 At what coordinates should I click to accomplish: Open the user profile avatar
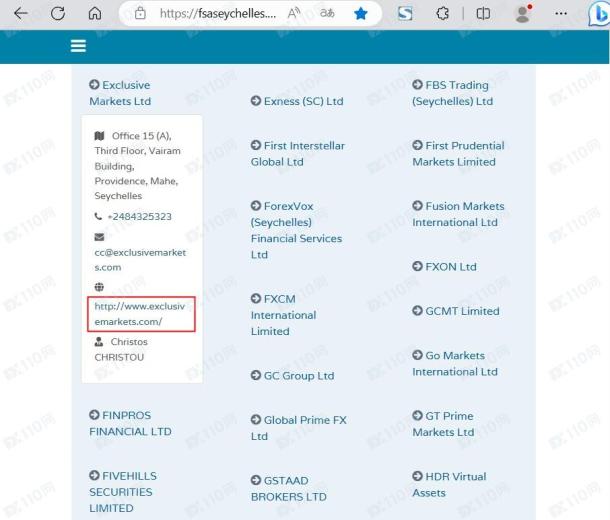click(x=522, y=14)
